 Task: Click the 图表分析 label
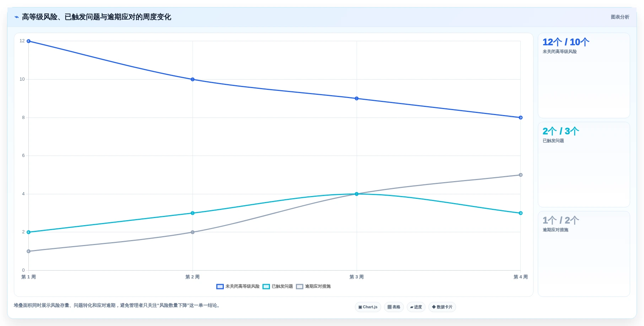[620, 17]
